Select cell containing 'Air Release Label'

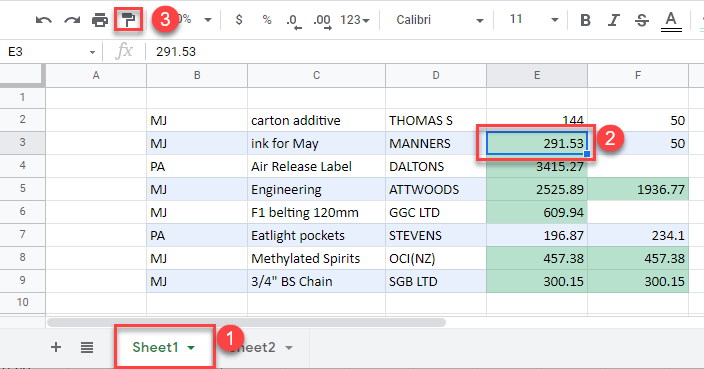(x=316, y=166)
